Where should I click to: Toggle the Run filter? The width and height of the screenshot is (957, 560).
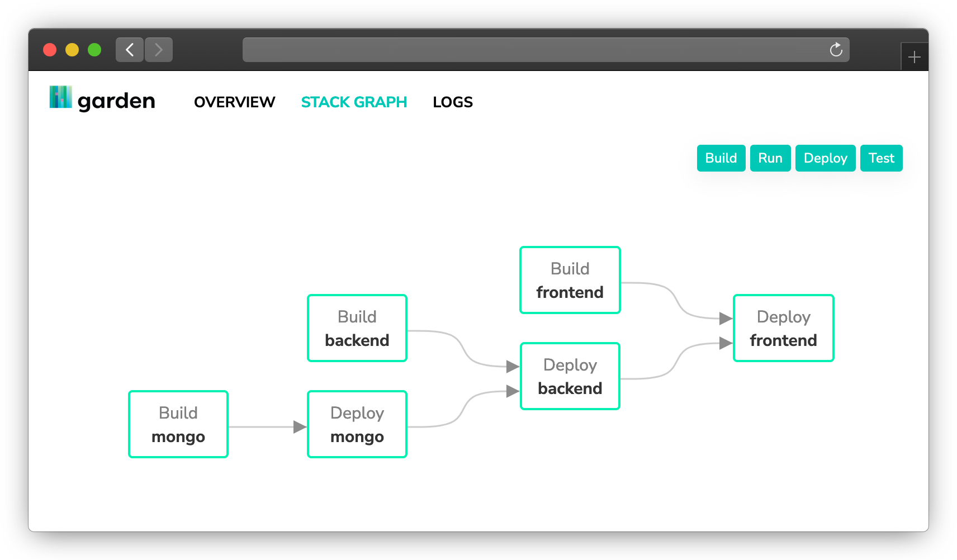770,158
